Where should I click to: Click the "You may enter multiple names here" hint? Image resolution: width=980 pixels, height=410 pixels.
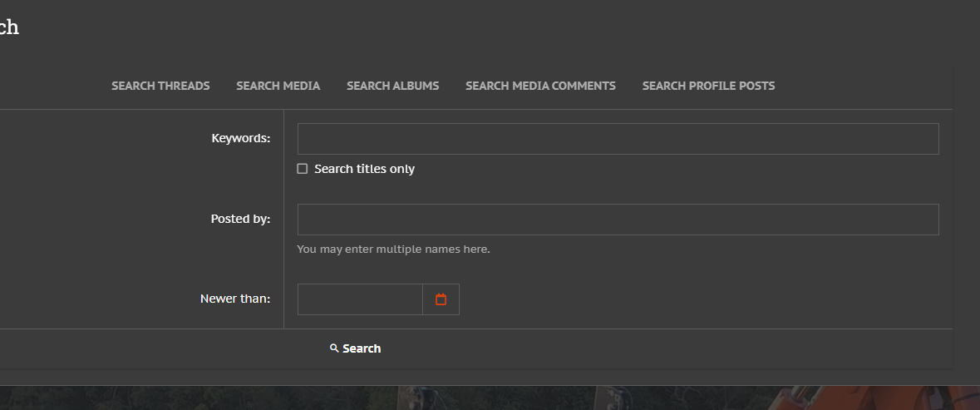point(393,249)
